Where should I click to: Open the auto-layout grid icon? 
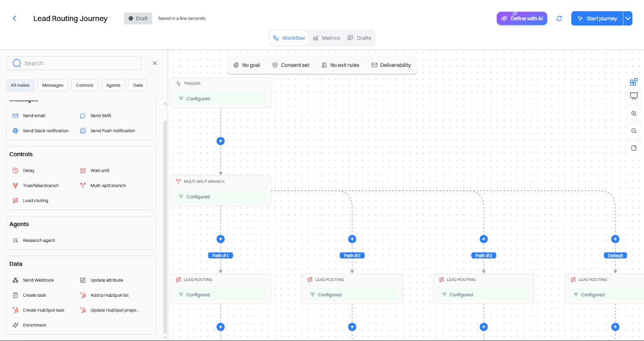[x=634, y=82]
